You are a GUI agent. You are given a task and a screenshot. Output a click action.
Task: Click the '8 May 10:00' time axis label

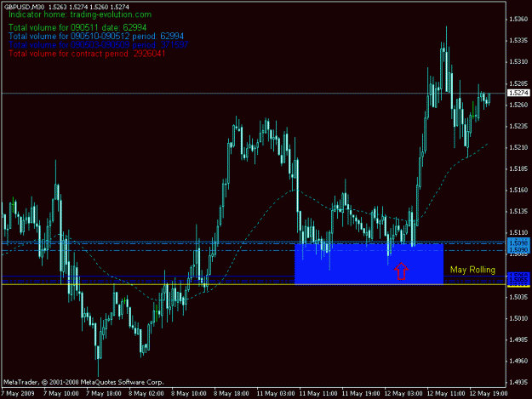(189, 394)
